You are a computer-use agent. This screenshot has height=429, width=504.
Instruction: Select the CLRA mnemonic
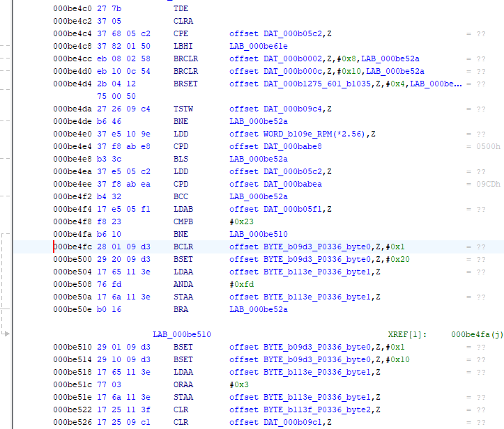183,21
